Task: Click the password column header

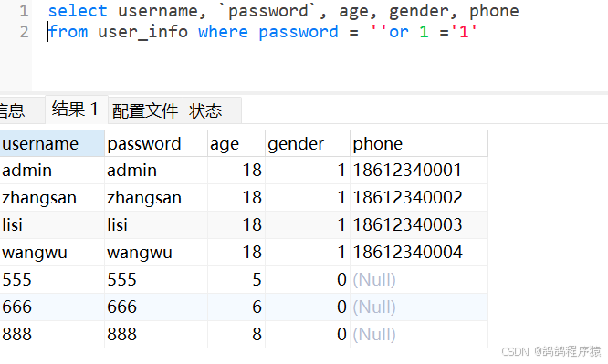Action: [156, 144]
